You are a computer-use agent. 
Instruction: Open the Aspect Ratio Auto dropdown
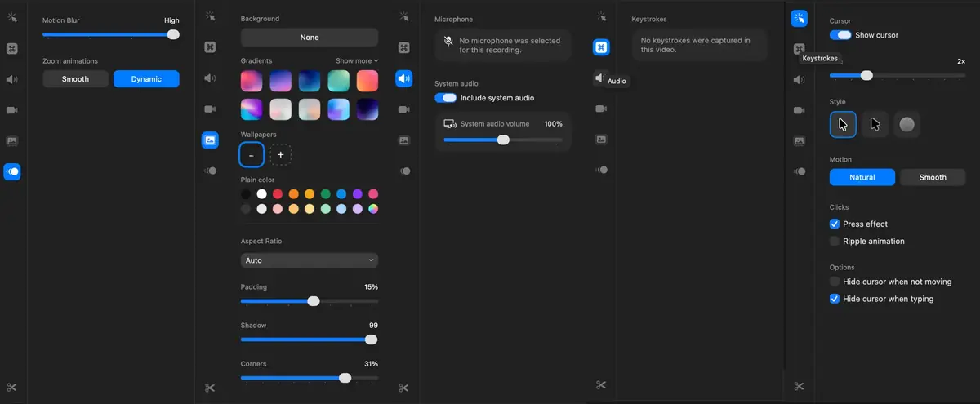(310, 260)
